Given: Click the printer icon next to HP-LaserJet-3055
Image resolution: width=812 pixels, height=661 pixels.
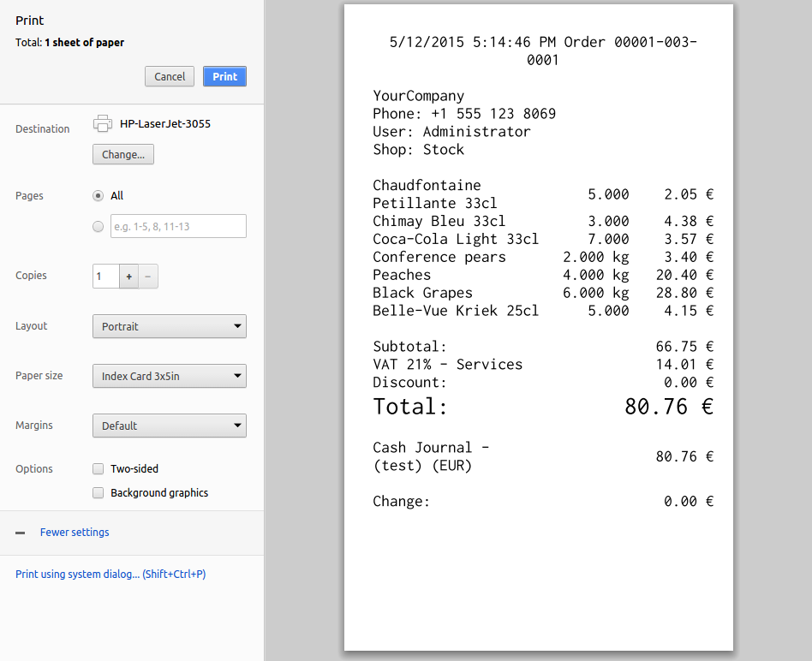Looking at the screenshot, I should (102, 123).
